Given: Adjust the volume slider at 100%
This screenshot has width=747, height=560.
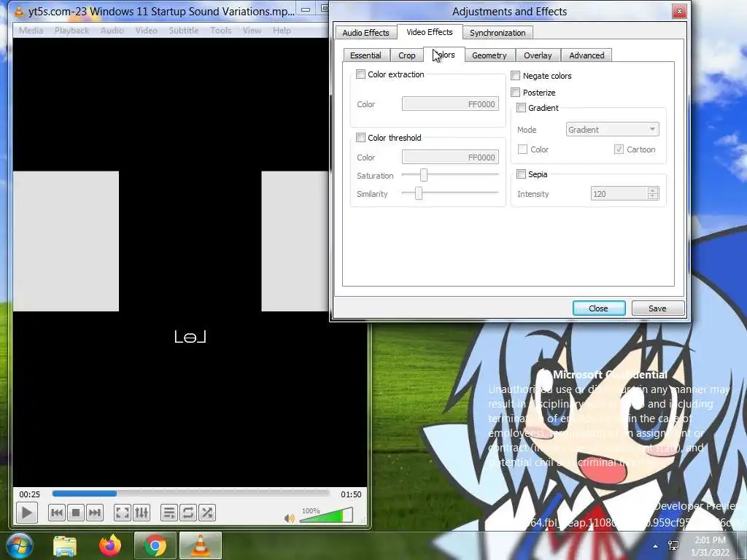Looking at the screenshot, I should (x=326, y=516).
